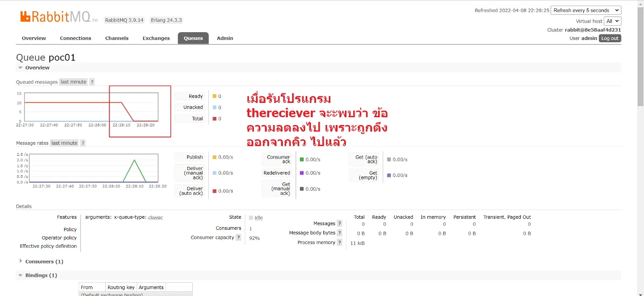Click the Arguments column header in Bindings
Screen dimensions: 644x296
[x=151, y=287]
